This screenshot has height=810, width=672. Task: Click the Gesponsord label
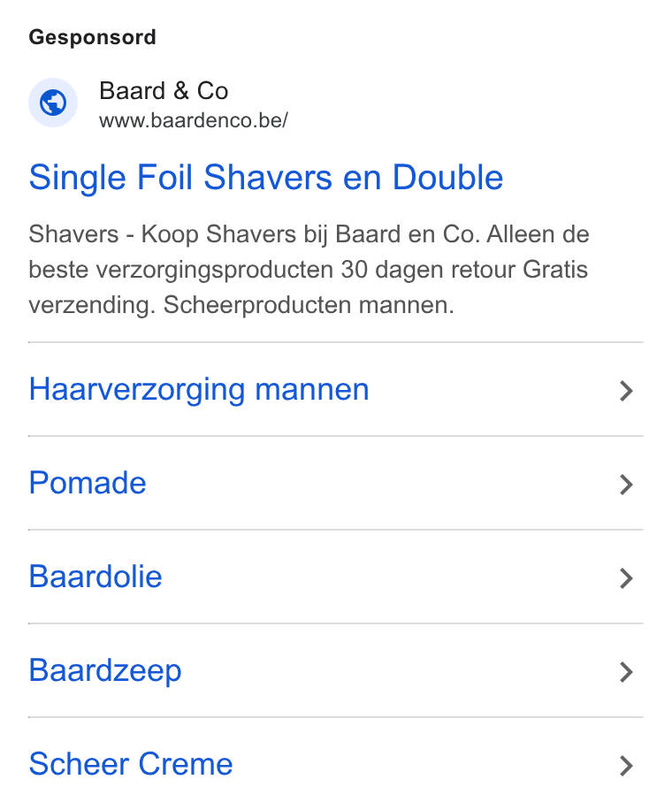tap(93, 37)
